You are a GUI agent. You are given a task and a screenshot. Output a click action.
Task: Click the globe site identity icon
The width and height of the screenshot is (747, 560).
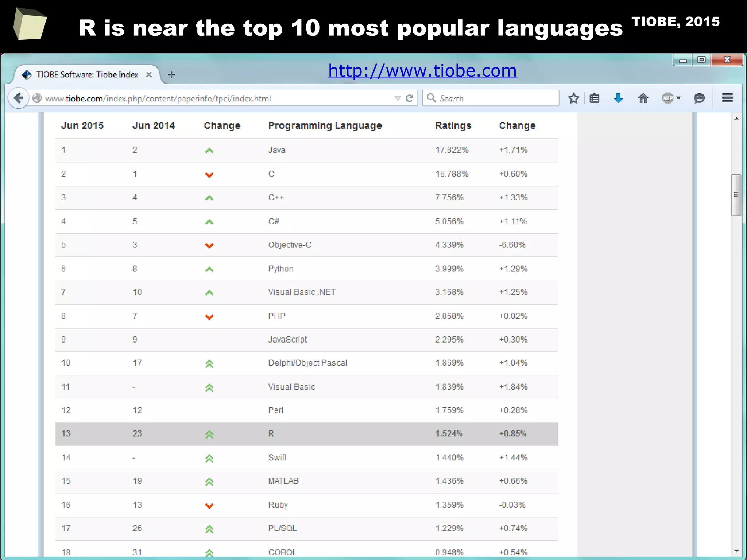[x=37, y=98]
